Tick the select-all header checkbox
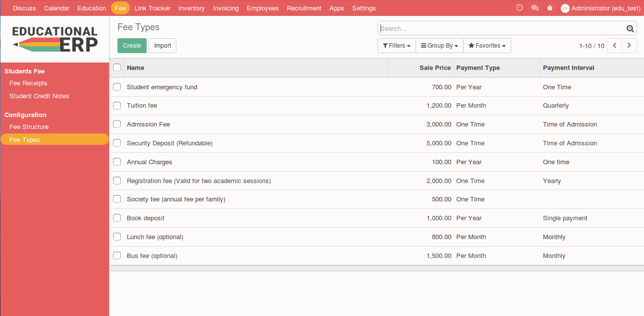 click(x=117, y=67)
